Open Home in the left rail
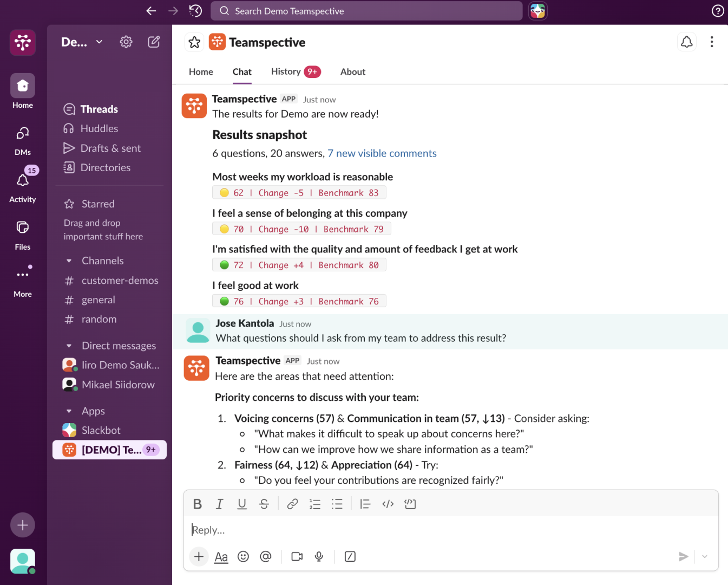The width and height of the screenshot is (728, 585). 23,91
